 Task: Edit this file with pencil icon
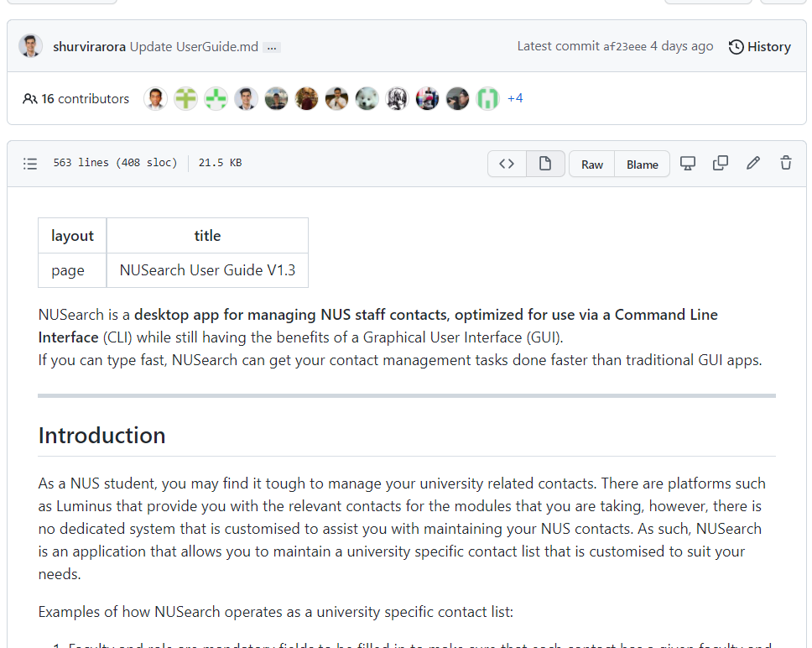[x=753, y=164]
